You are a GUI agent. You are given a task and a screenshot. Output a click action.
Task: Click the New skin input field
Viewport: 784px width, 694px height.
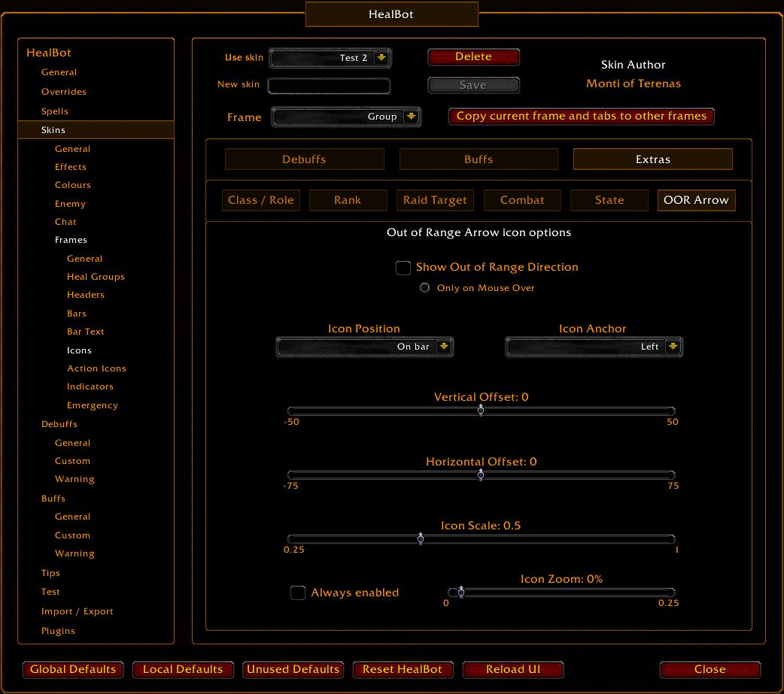coord(329,86)
